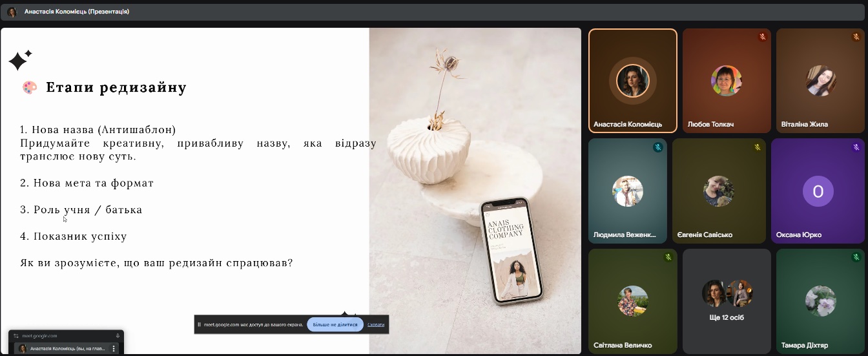Image resolution: width=868 pixels, height=356 pixels.
Task: Click muted mic icon on Оксана Юрко tile
Action: pyautogui.click(x=856, y=147)
